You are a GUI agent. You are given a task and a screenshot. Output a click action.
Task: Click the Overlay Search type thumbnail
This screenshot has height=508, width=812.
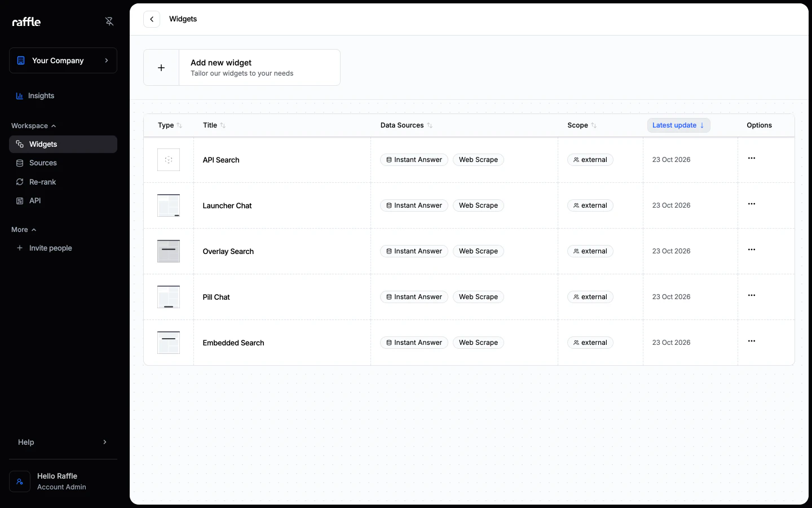click(169, 251)
